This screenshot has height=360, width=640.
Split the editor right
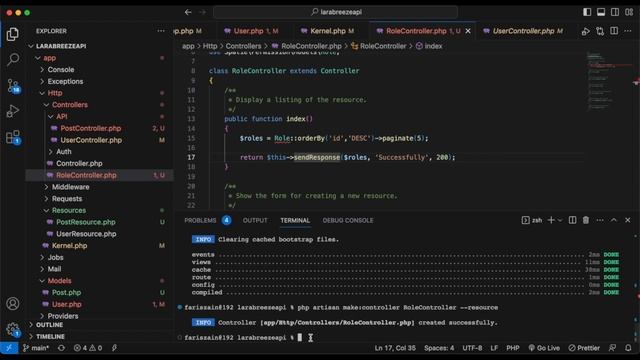[614, 31]
